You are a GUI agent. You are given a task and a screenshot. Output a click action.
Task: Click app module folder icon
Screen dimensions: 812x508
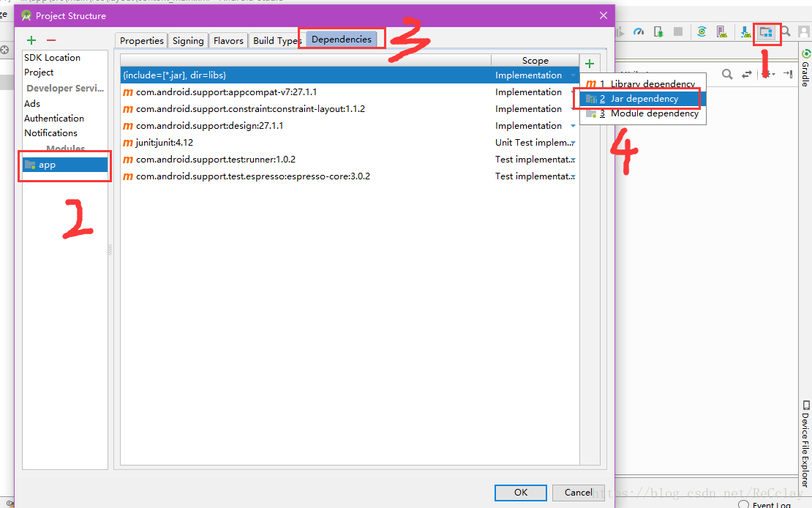coord(30,165)
